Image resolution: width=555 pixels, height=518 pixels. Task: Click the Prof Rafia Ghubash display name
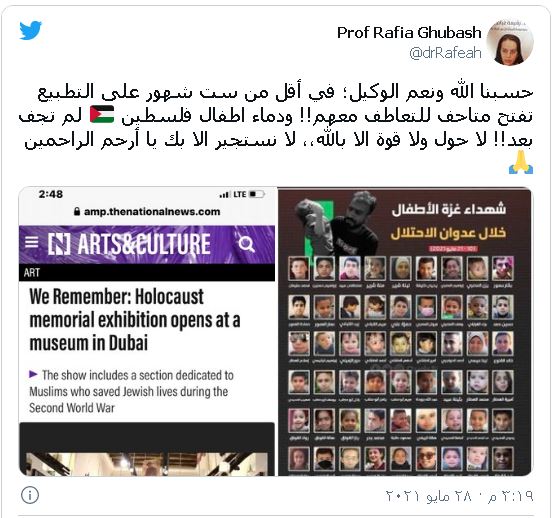pos(409,33)
